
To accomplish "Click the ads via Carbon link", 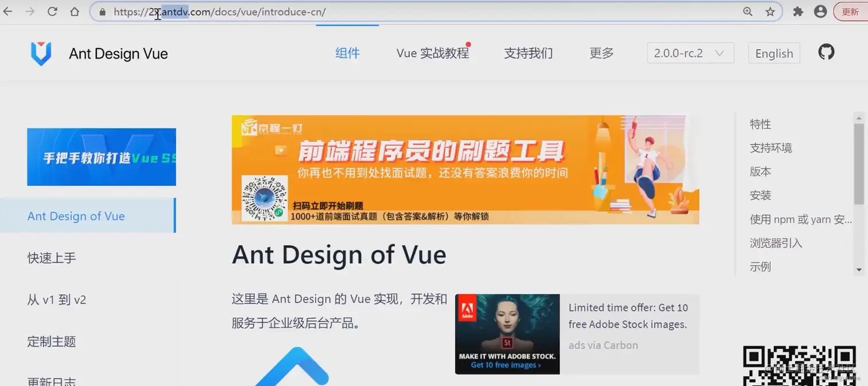I will 603,345.
